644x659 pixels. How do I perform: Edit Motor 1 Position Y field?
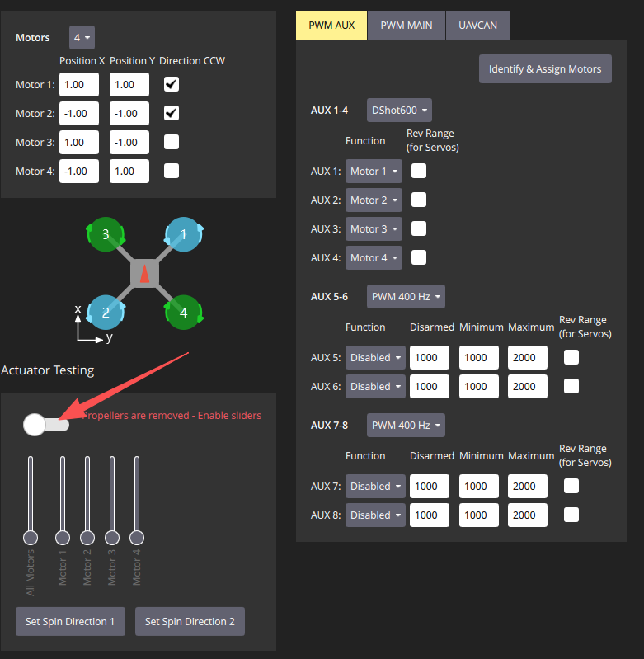129,84
